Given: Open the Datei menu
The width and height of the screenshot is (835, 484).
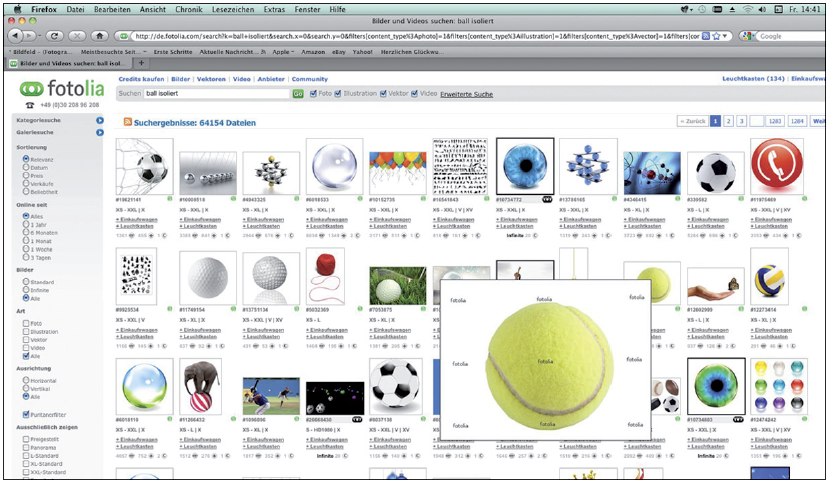Looking at the screenshot, I should (x=75, y=9).
